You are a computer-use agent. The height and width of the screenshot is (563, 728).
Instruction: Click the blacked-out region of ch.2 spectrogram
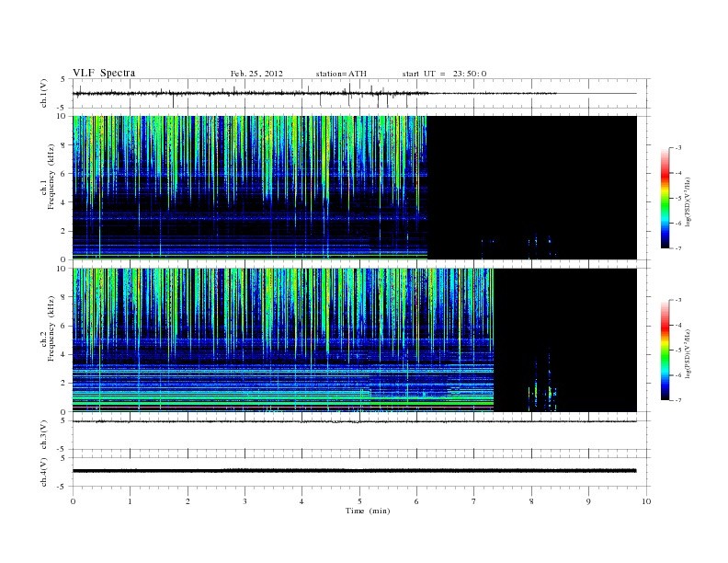click(565, 340)
